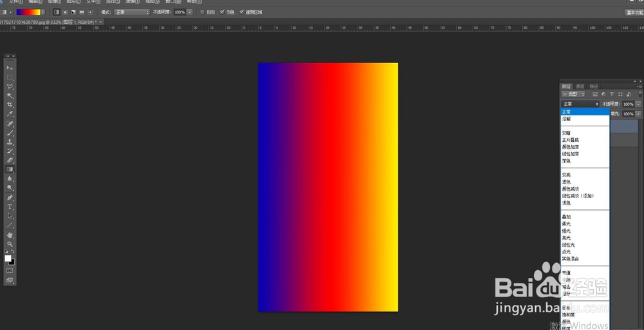Open the gradient editor color bar
The height and width of the screenshot is (330, 644).
click(28, 12)
